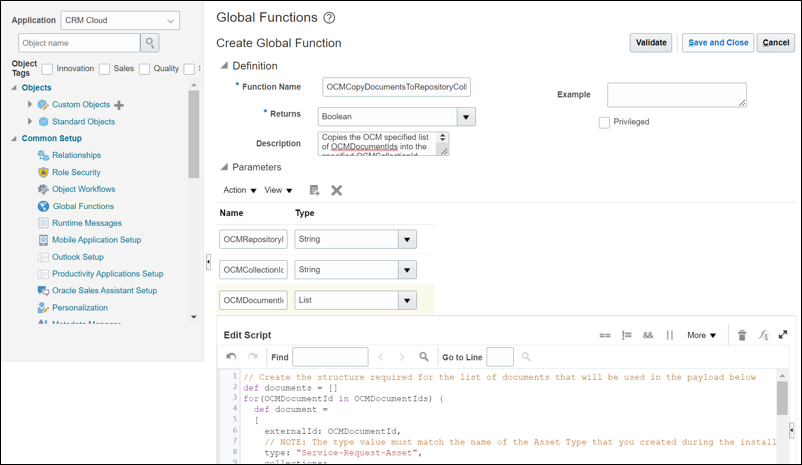Viewport: 802px width, 465px height.
Task: Click the Example text area
Action: (x=677, y=95)
